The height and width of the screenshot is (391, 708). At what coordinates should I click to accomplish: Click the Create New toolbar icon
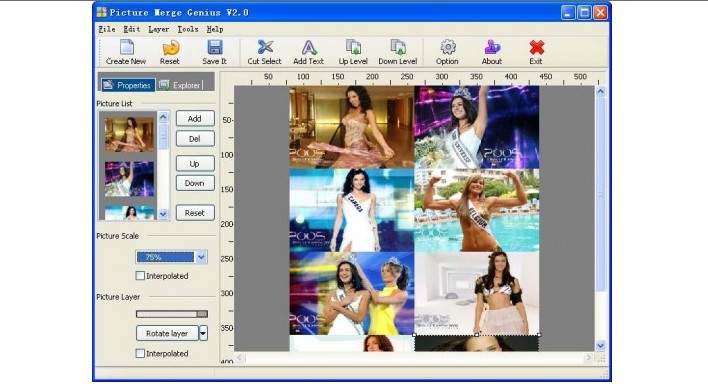126,47
